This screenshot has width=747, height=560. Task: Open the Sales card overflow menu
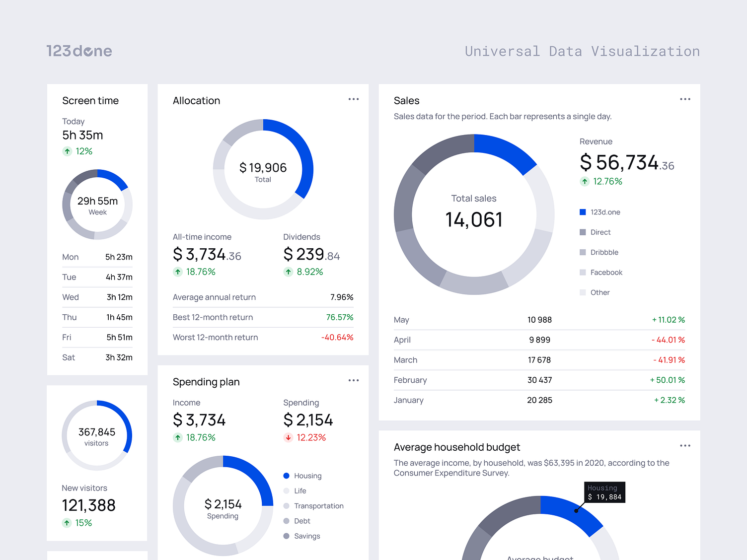[x=685, y=99]
